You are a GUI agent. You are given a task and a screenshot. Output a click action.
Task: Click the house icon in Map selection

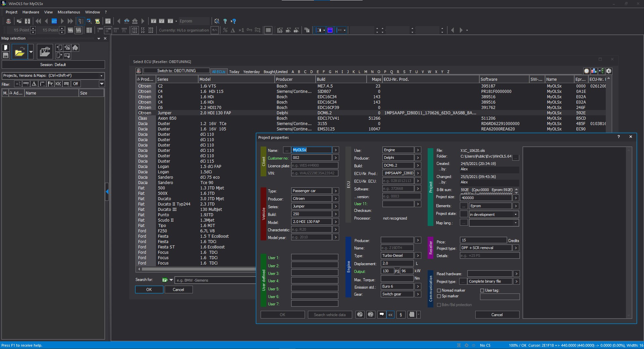[75, 48]
